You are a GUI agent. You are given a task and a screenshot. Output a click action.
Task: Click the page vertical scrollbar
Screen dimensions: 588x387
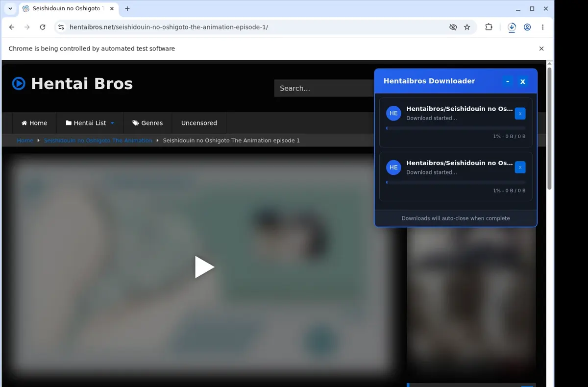(549, 128)
